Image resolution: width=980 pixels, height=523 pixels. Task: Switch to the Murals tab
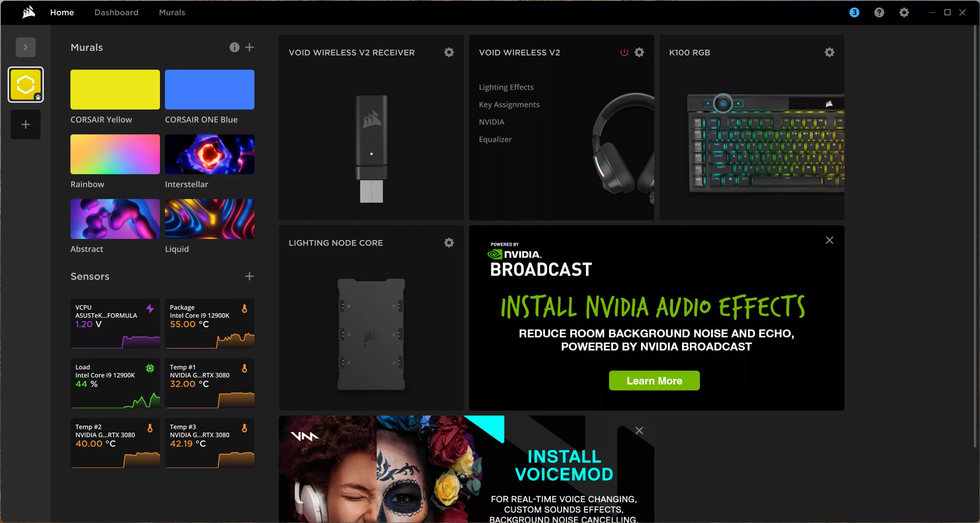[x=172, y=12]
